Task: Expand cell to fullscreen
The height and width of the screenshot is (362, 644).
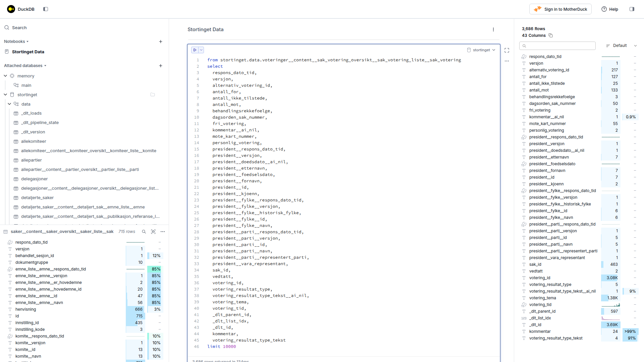Action: coord(507,50)
